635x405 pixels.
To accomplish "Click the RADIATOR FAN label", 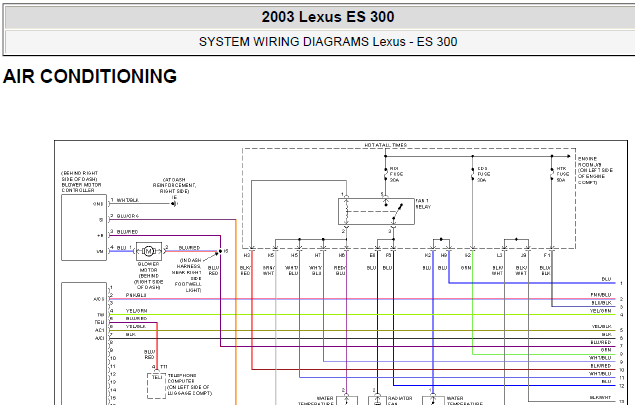I will click(x=399, y=401).
